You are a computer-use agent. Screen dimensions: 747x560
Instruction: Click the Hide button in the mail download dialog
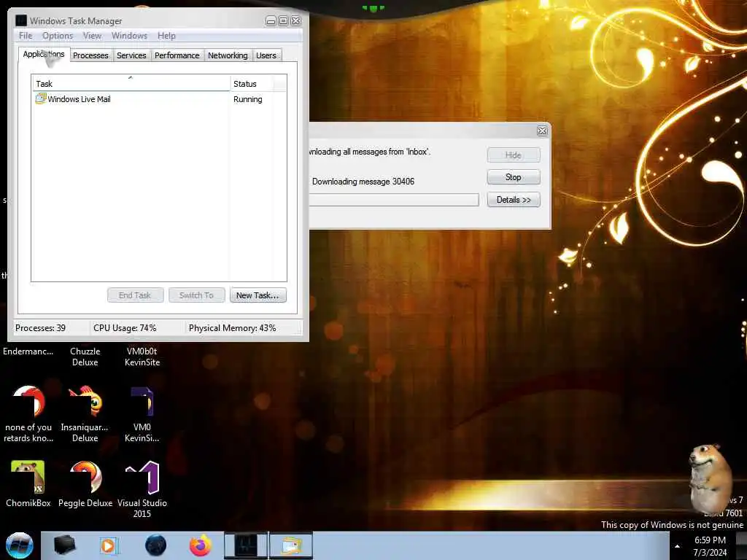[x=514, y=155]
